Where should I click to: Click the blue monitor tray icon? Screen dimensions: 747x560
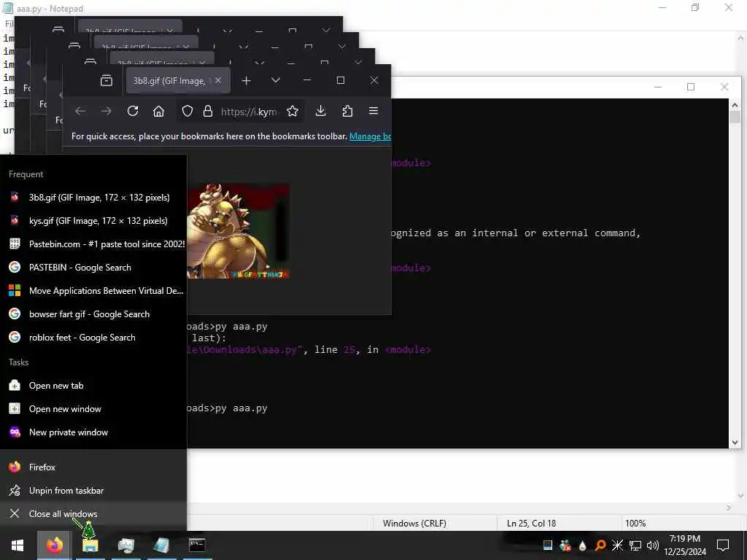548,545
